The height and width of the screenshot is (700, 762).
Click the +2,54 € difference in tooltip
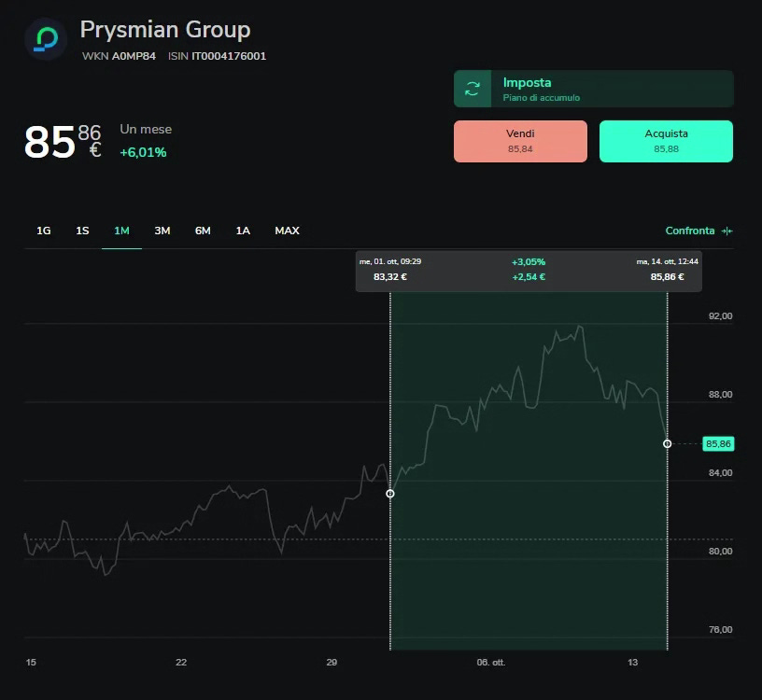529,277
